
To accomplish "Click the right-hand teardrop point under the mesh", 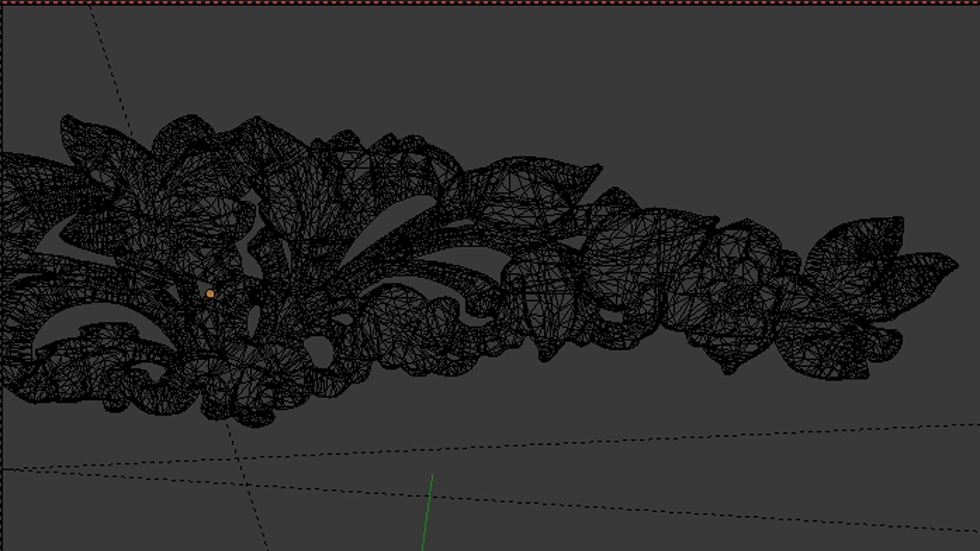I will pos(729,371).
